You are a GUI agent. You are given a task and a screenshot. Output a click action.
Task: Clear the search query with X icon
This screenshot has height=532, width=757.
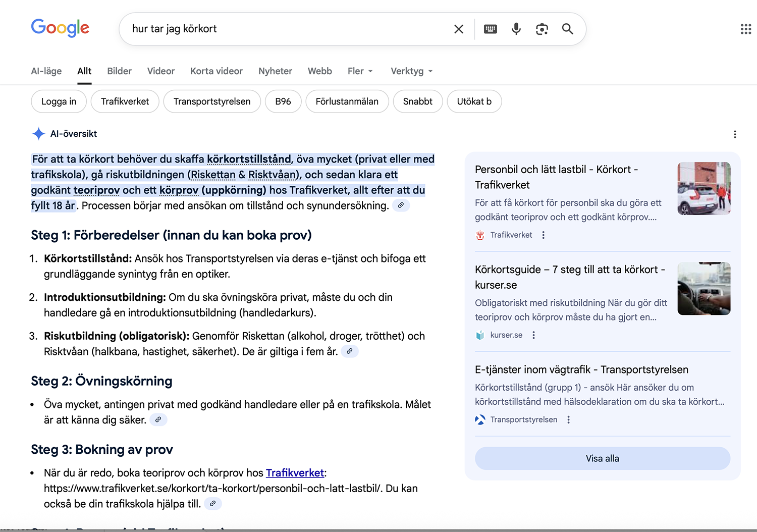coord(458,29)
